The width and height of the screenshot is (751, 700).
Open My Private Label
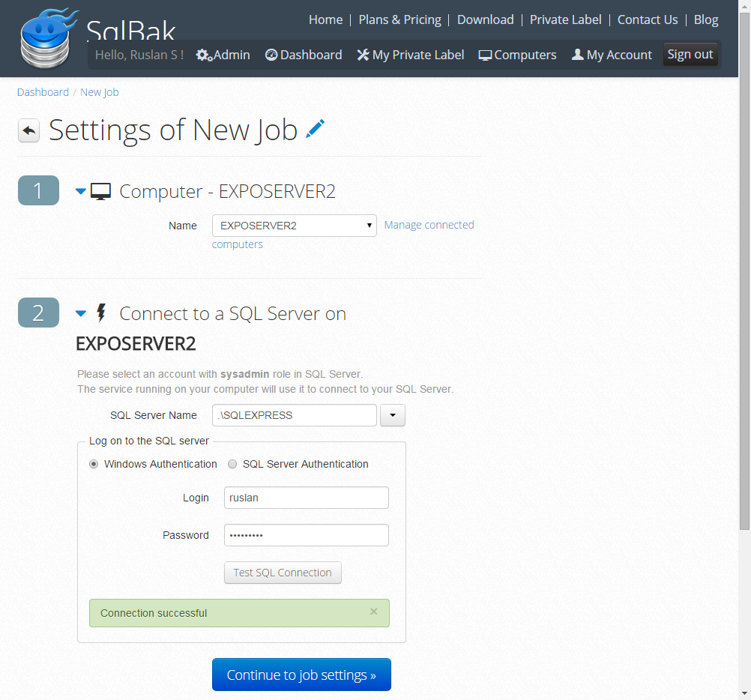point(411,55)
